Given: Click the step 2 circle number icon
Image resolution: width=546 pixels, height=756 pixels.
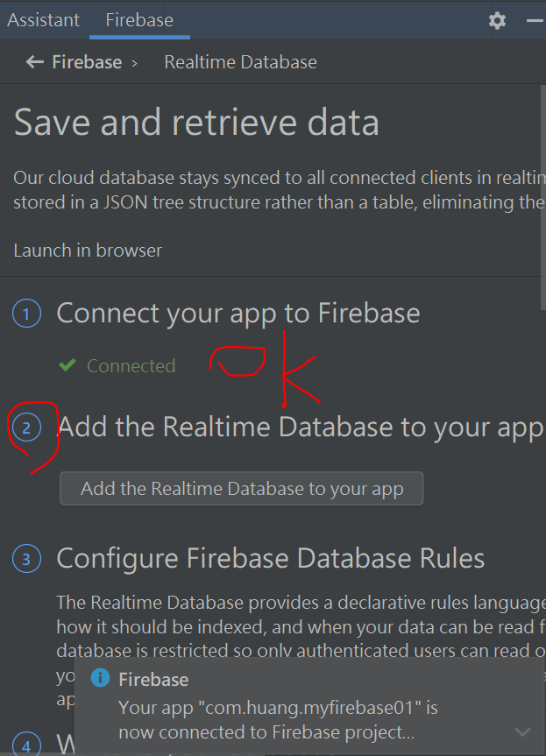Looking at the screenshot, I should (x=26, y=427).
